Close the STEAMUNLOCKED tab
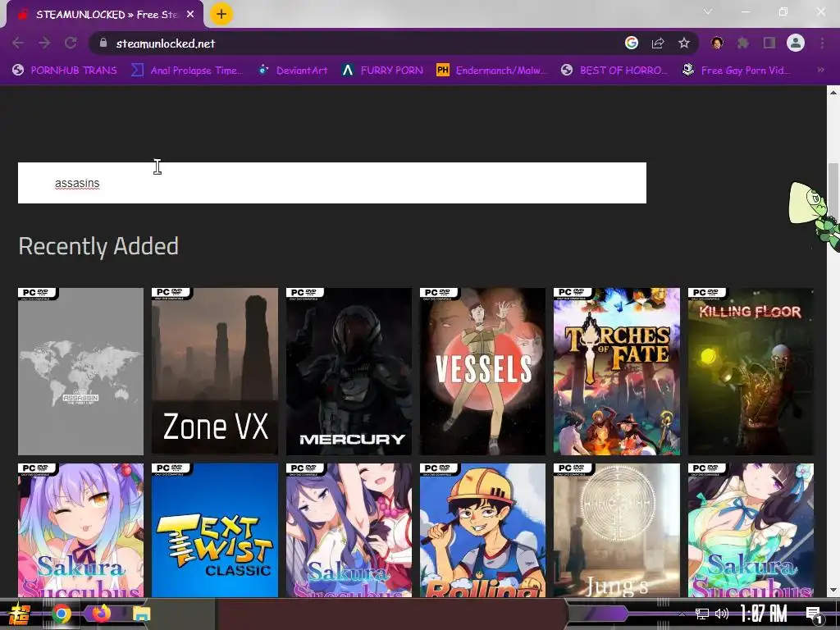Viewport: 840px width, 630px height. (x=190, y=15)
